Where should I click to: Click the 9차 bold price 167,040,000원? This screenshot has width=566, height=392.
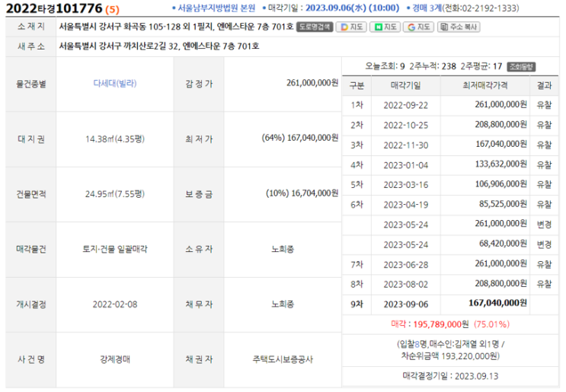pos(497,303)
